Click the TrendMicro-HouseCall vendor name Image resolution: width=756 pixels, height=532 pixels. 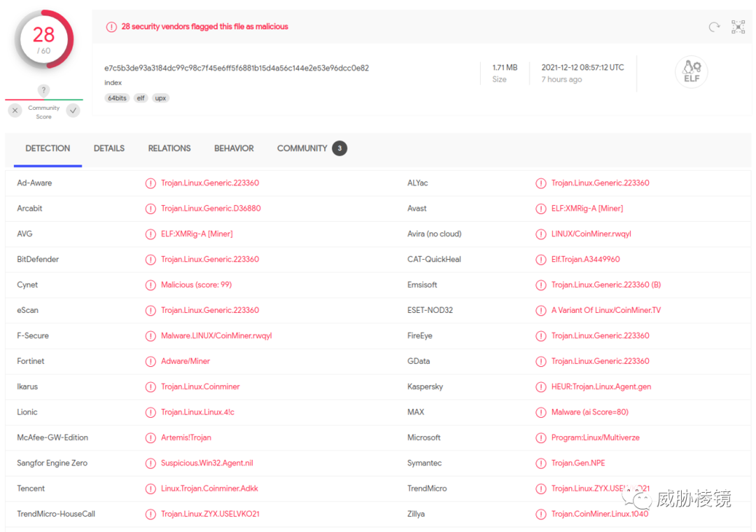56,514
